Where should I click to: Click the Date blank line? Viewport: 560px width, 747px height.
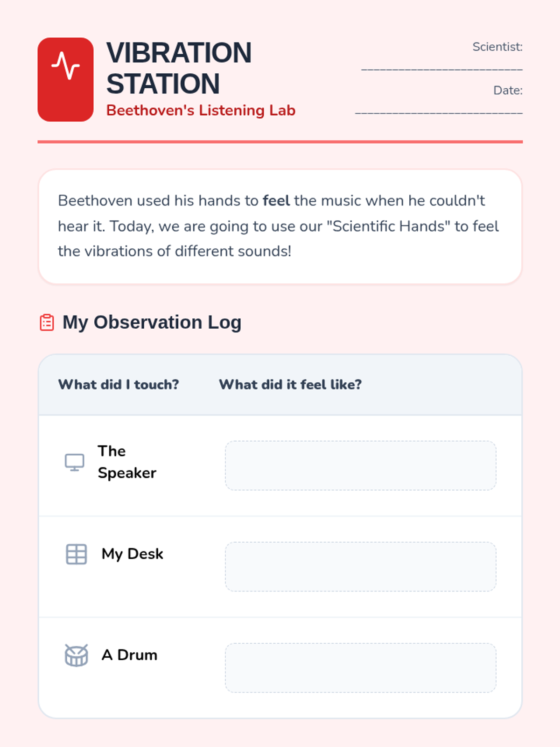(439, 113)
